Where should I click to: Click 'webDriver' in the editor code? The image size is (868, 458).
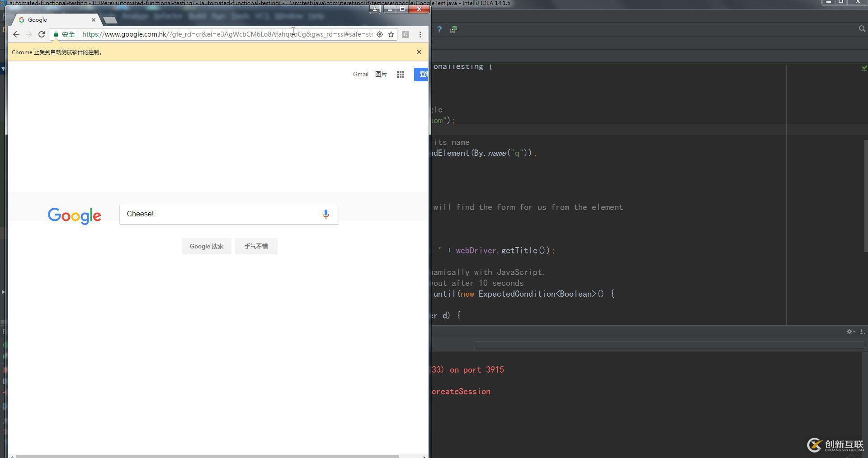click(476, 251)
